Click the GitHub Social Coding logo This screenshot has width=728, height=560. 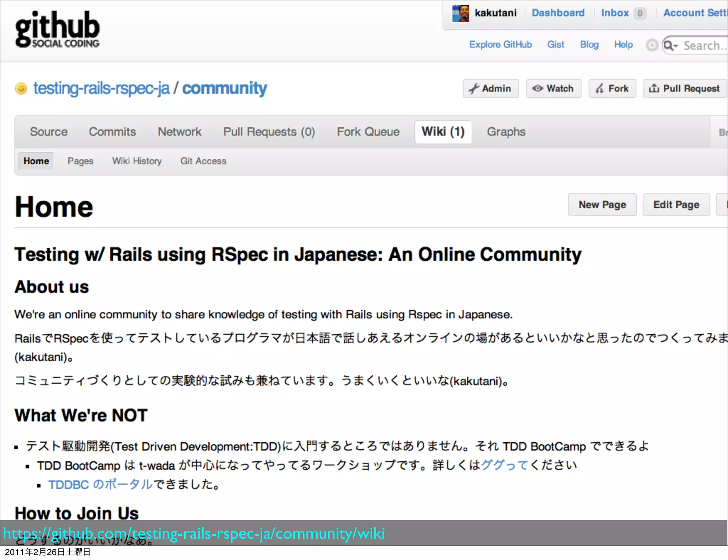point(57,29)
